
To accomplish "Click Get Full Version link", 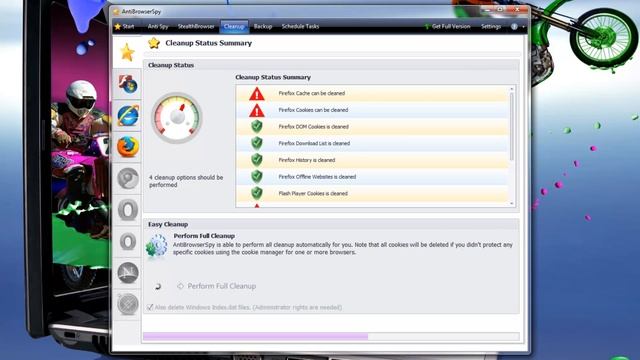I will click(x=447, y=27).
